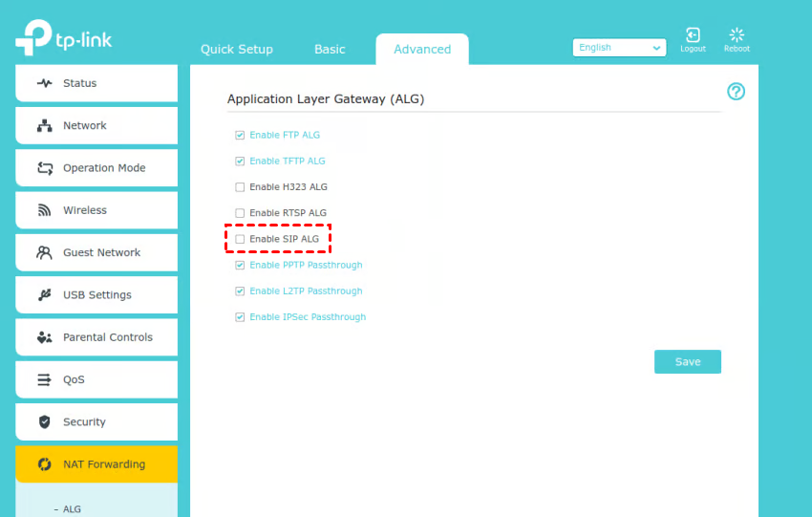
Task: Expand the Security sidebar section
Action: (84, 422)
